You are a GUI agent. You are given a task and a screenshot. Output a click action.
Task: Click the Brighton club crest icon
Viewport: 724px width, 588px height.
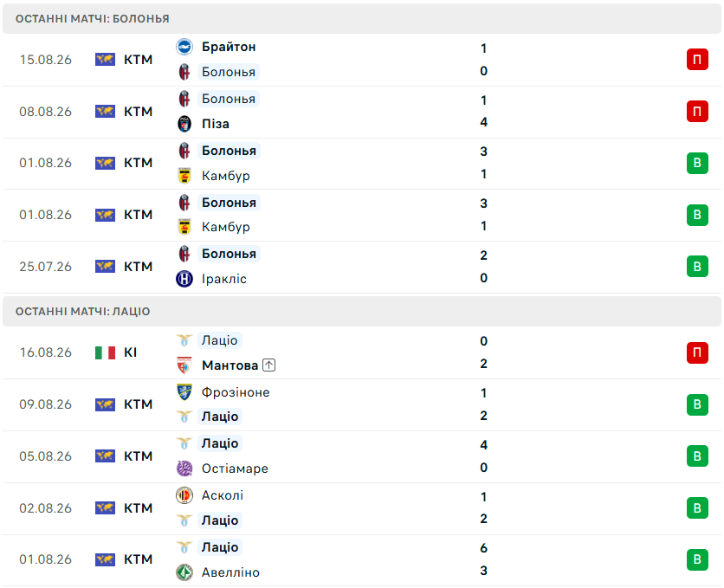coord(184,47)
